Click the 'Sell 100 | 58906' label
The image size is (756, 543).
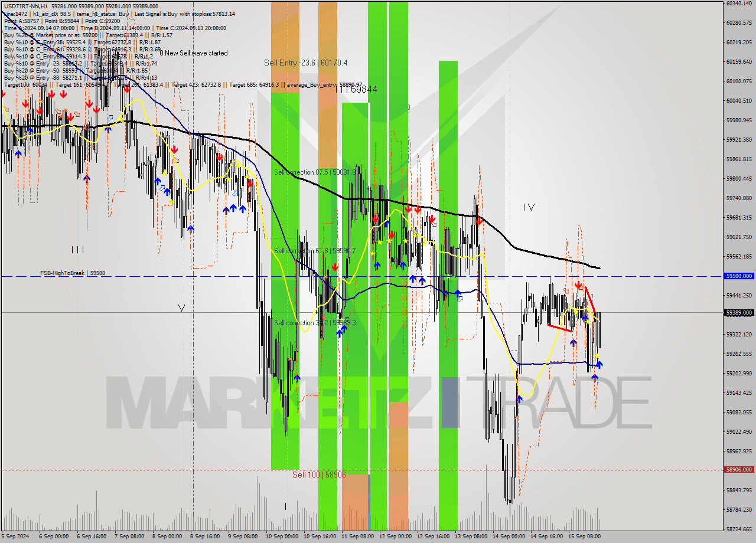pos(320,475)
